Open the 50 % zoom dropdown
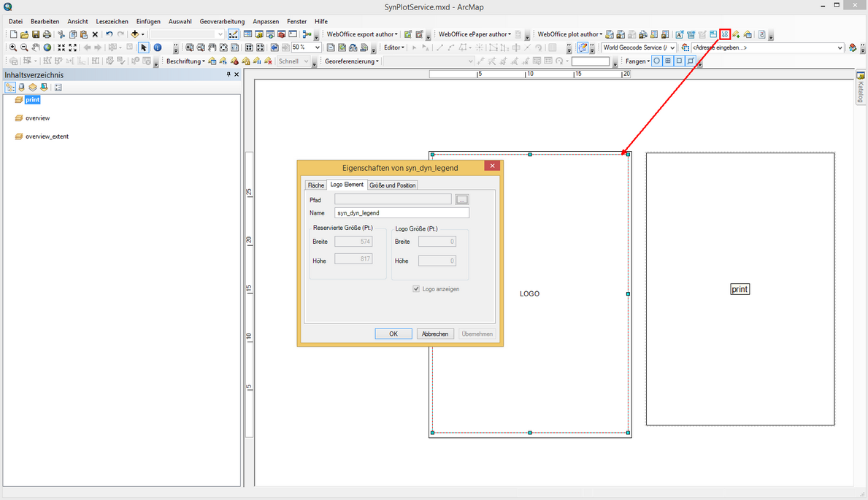 [317, 47]
